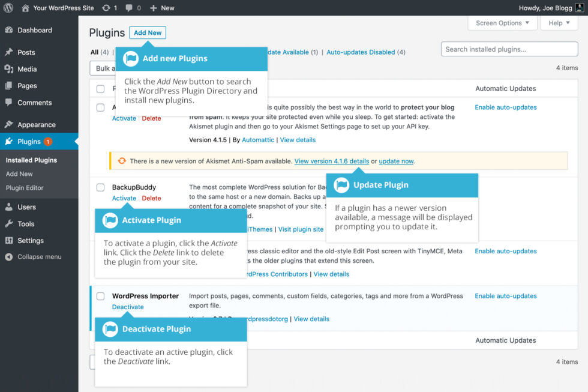Screen dimensions: 588x392
Task: Click the Settings icon in sidebar
Action: point(9,241)
